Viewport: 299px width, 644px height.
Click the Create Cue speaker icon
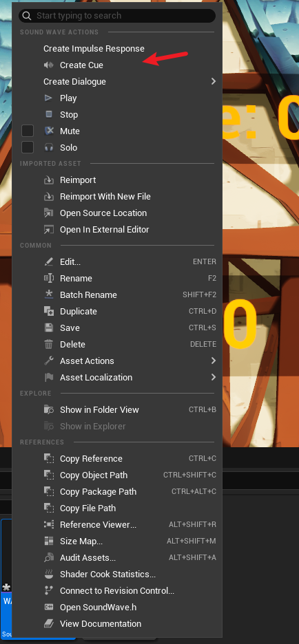49,65
